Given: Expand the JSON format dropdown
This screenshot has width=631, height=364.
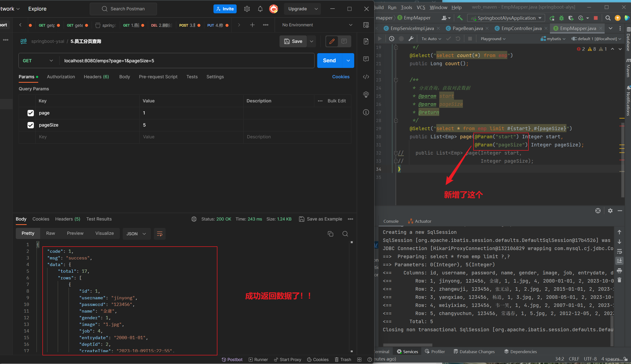Looking at the screenshot, I should (136, 234).
